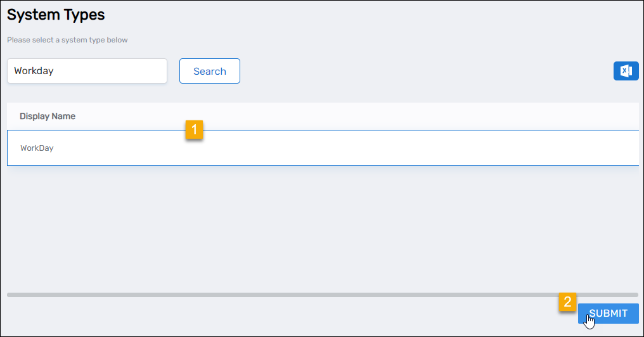The width and height of the screenshot is (644, 337).
Task: Select the WorkDay row in results
Action: pos(254,148)
